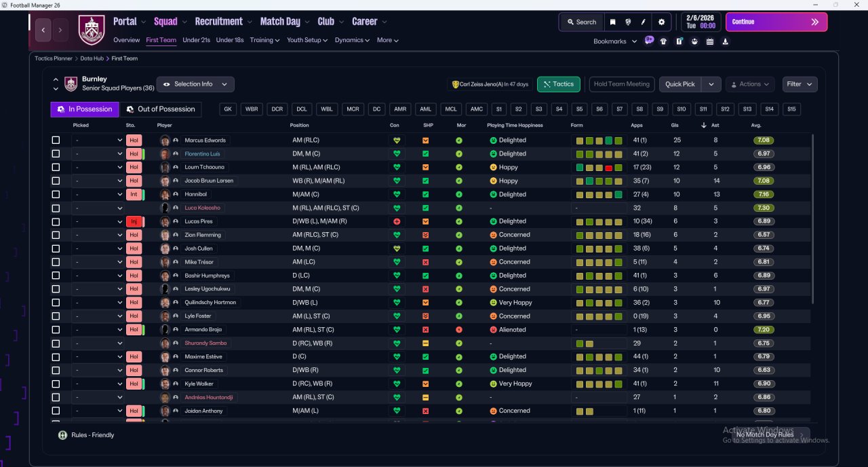
Task: Open settings gear icon in top bar
Action: (x=662, y=22)
